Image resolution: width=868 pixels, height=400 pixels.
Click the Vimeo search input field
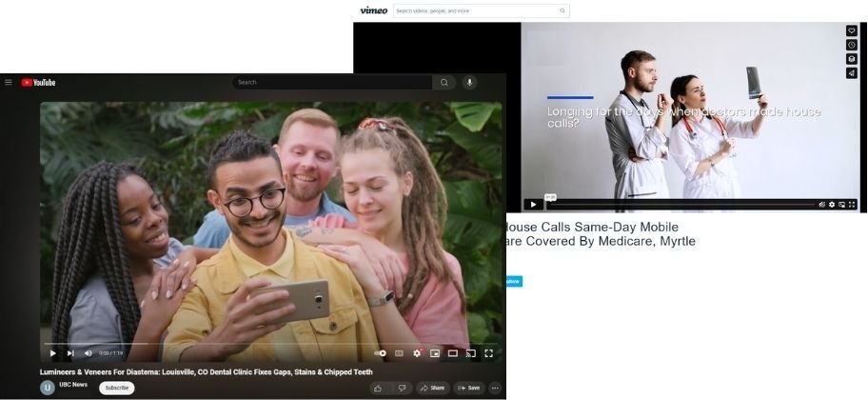[x=476, y=10]
